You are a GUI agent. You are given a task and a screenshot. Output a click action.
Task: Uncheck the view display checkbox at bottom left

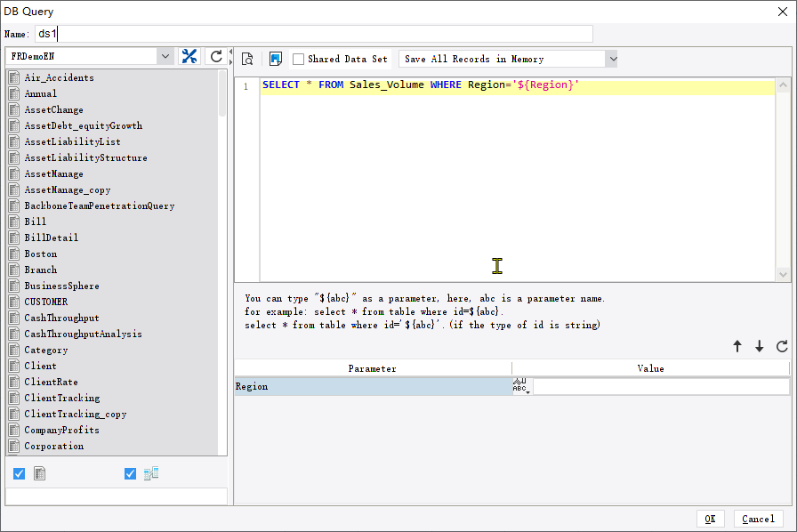pos(130,473)
